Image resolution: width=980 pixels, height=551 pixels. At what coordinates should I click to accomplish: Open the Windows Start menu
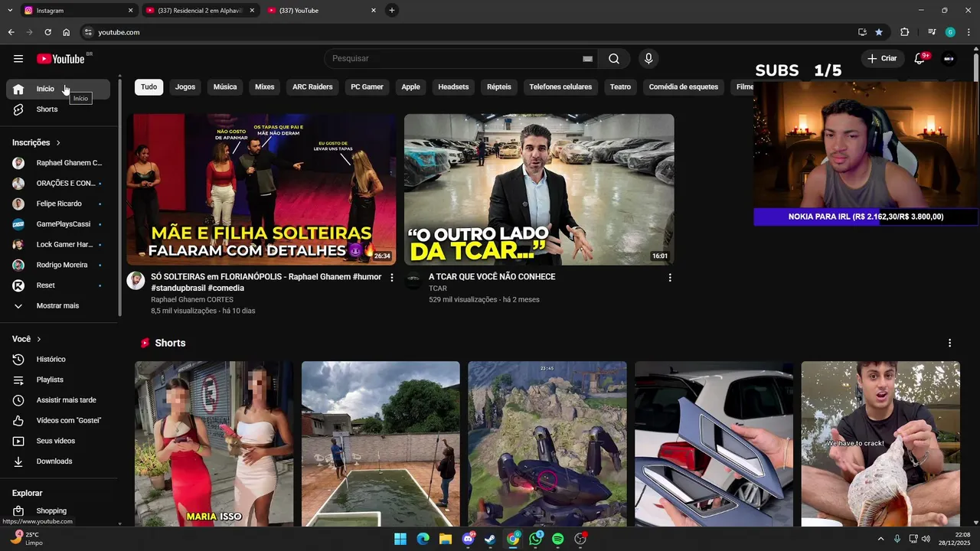click(x=400, y=539)
